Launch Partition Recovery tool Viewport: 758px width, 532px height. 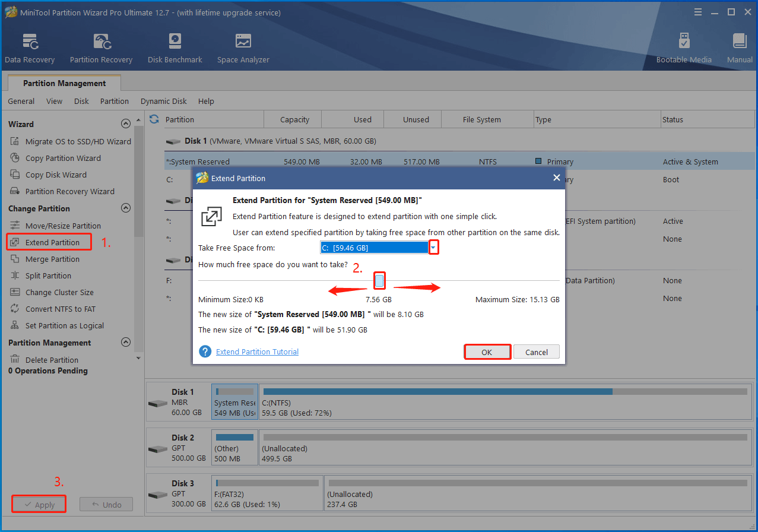(x=101, y=49)
